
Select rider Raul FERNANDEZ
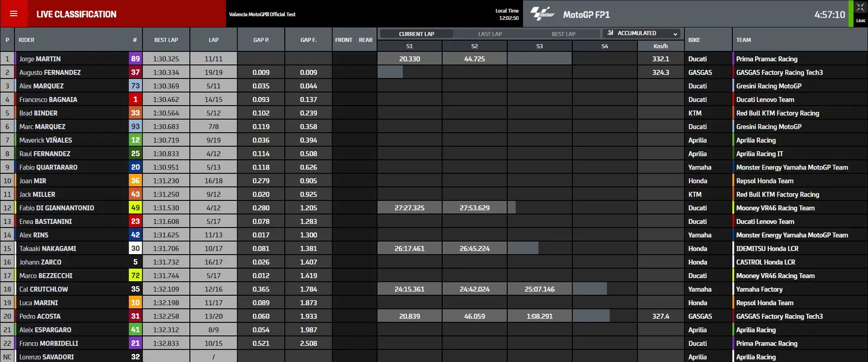coord(44,153)
